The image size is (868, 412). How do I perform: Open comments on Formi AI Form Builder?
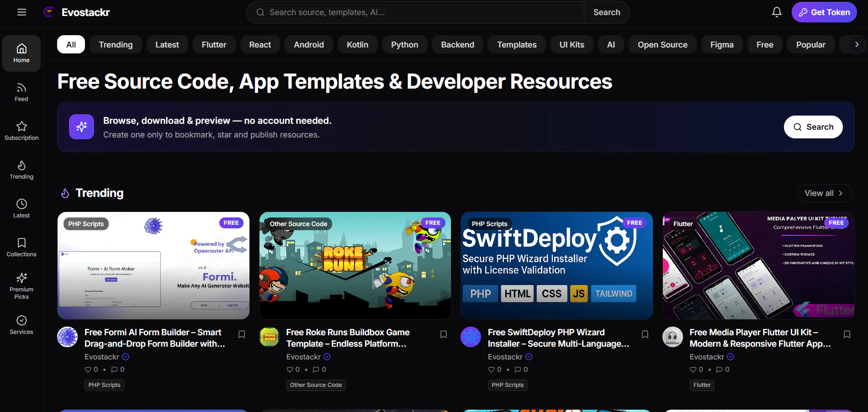pyautogui.click(x=118, y=370)
